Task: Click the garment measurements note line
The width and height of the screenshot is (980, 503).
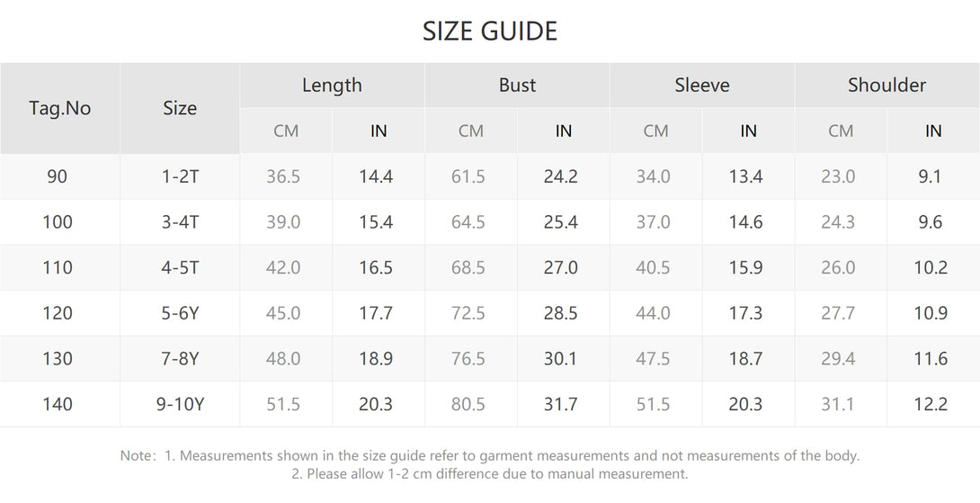Action: point(490,455)
